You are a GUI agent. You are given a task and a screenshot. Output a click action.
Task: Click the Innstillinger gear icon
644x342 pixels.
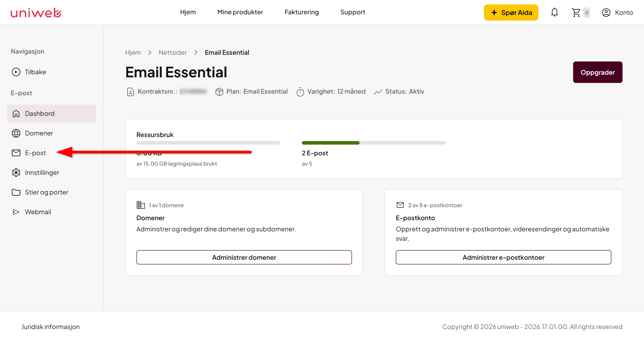click(16, 173)
